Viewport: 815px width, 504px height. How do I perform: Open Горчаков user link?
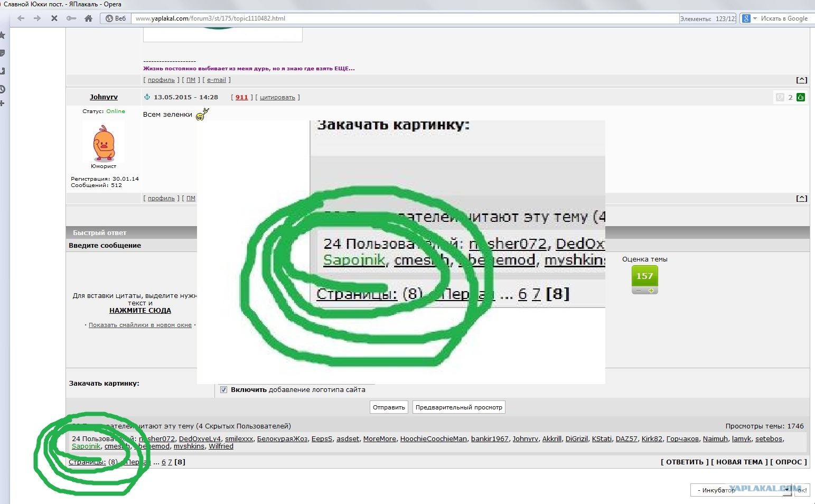682,439
